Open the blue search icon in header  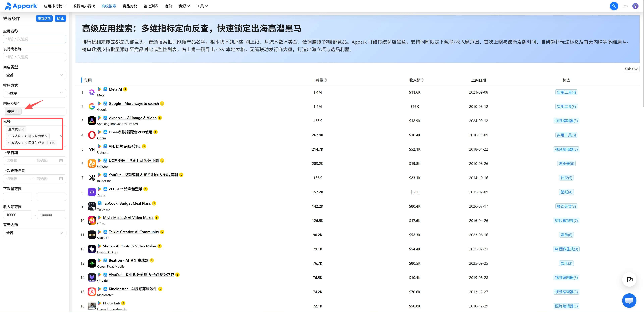[x=614, y=6]
